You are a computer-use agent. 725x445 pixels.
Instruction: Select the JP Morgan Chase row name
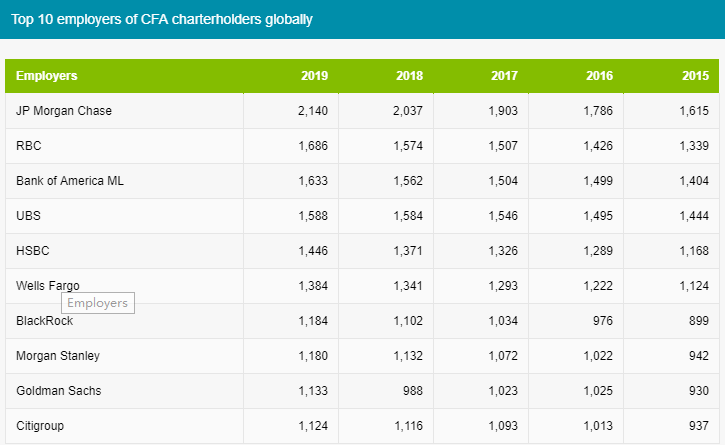[x=64, y=111]
